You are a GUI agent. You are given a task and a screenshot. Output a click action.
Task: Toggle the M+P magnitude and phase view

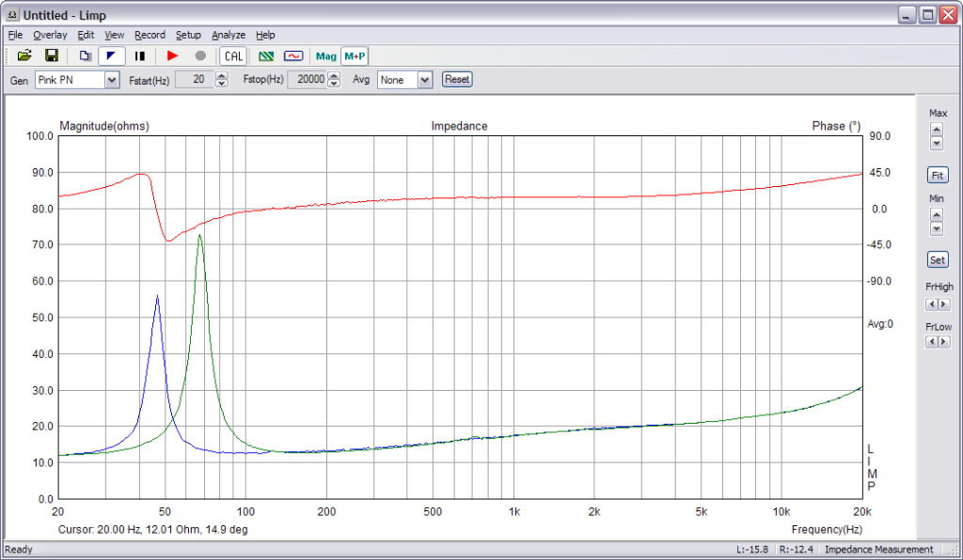pyautogui.click(x=355, y=56)
